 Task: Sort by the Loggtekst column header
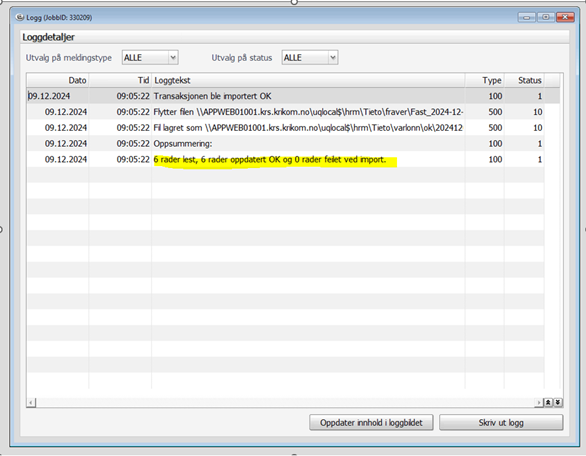click(x=308, y=80)
